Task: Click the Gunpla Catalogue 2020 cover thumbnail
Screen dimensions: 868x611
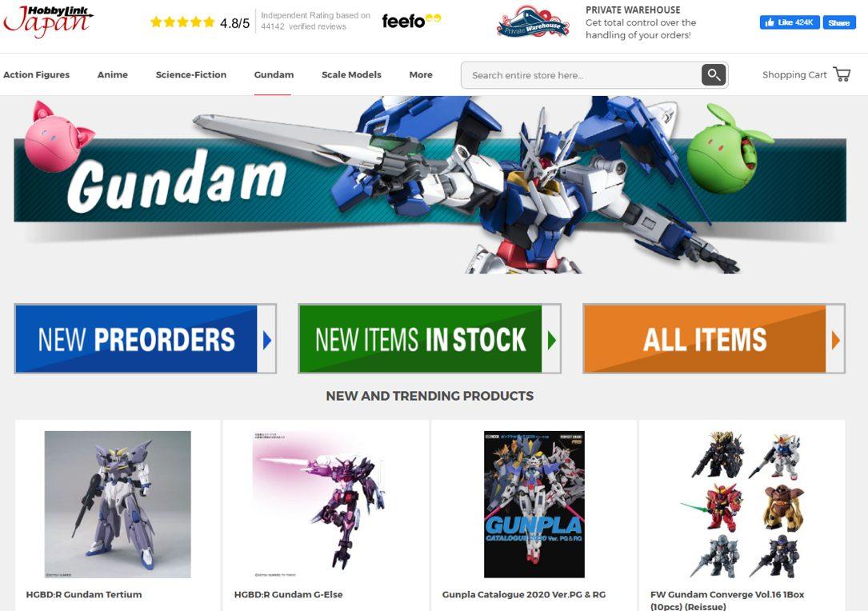Action: (534, 504)
